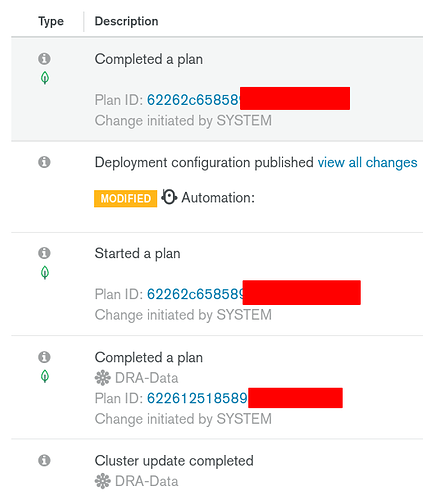Open Plan ID link under Started a plan

click(195, 294)
